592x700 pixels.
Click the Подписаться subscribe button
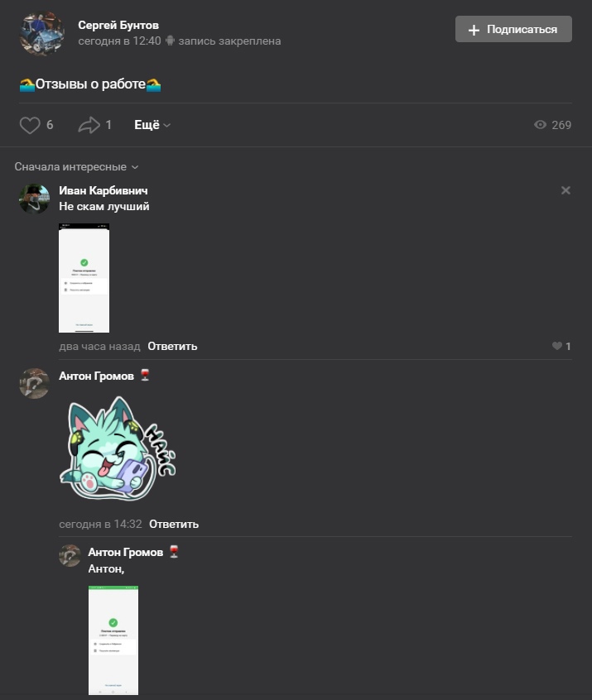(513, 29)
